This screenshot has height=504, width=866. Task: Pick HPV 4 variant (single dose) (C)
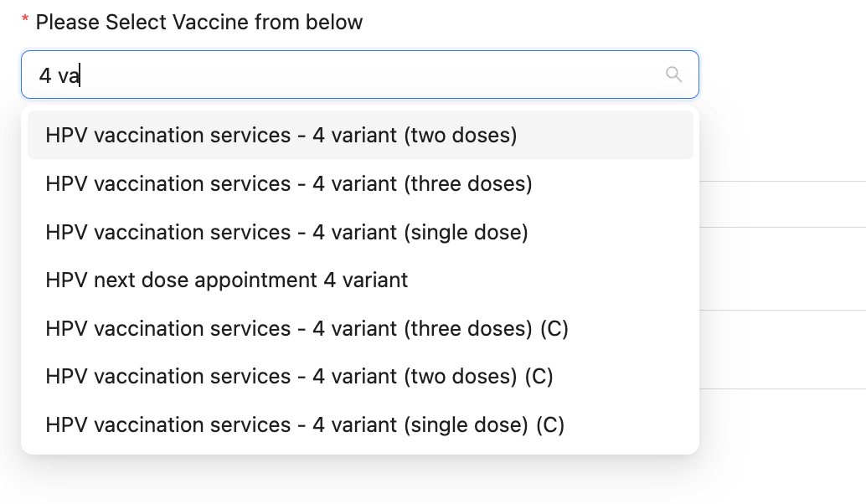tap(305, 425)
